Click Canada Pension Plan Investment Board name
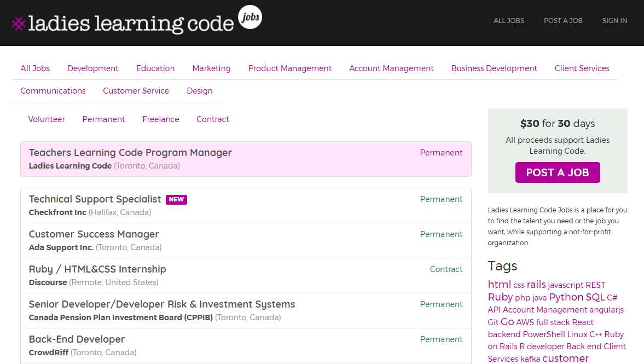Image resolution: width=644 pixels, height=364 pixels. [121, 317]
